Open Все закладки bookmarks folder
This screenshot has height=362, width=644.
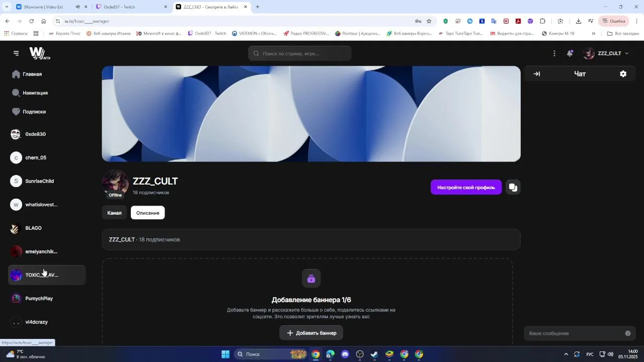[x=623, y=34]
